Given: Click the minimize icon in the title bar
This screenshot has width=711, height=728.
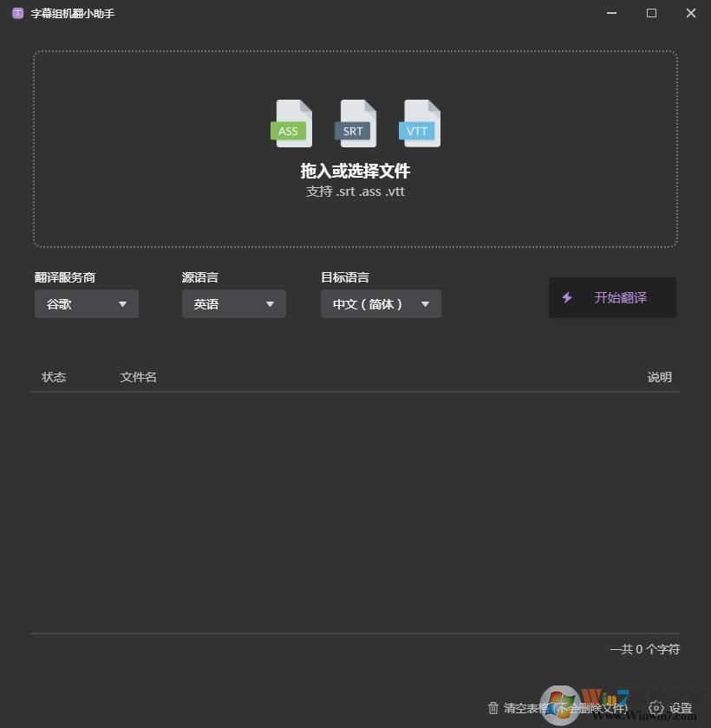Looking at the screenshot, I should click(x=611, y=13).
